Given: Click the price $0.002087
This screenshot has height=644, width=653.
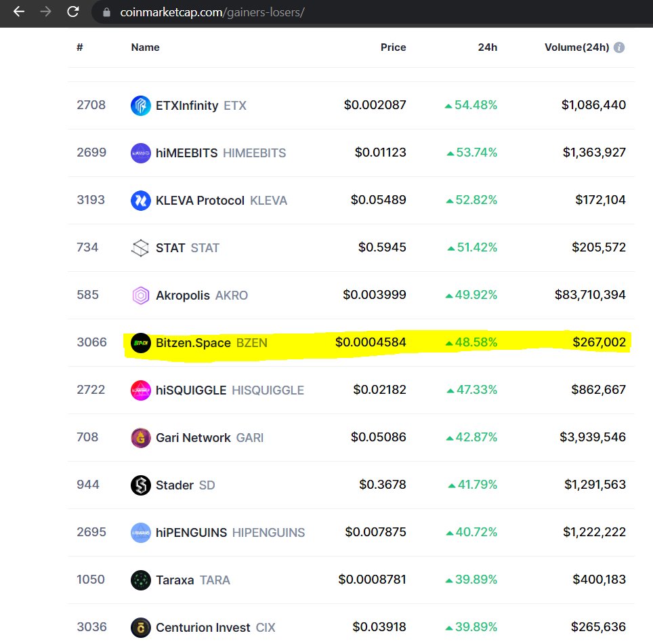Looking at the screenshot, I should 375,104.
